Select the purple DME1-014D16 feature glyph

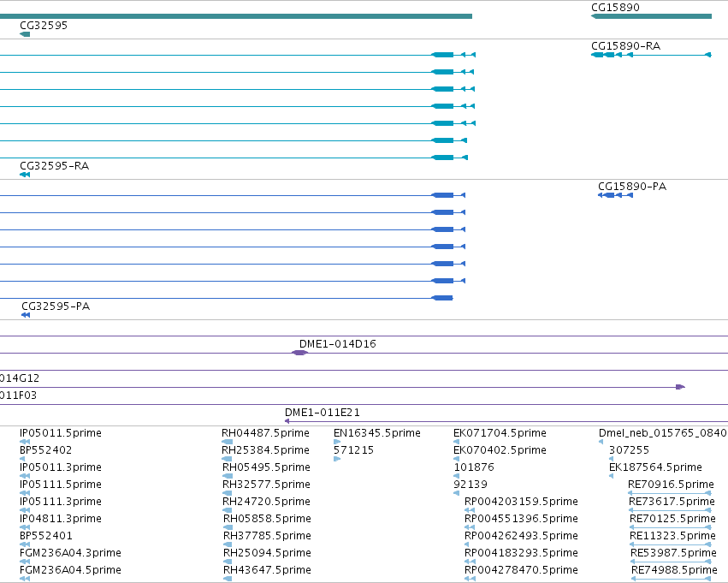(x=299, y=353)
